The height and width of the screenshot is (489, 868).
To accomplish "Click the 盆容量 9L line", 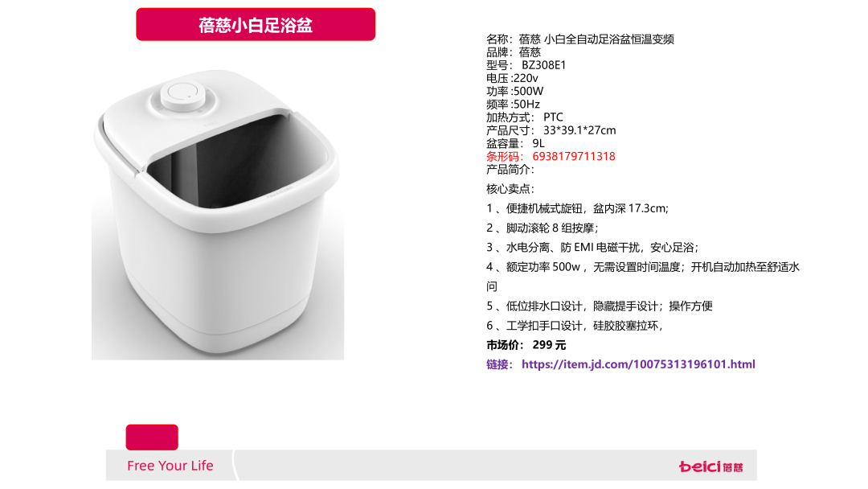I will click(515, 143).
